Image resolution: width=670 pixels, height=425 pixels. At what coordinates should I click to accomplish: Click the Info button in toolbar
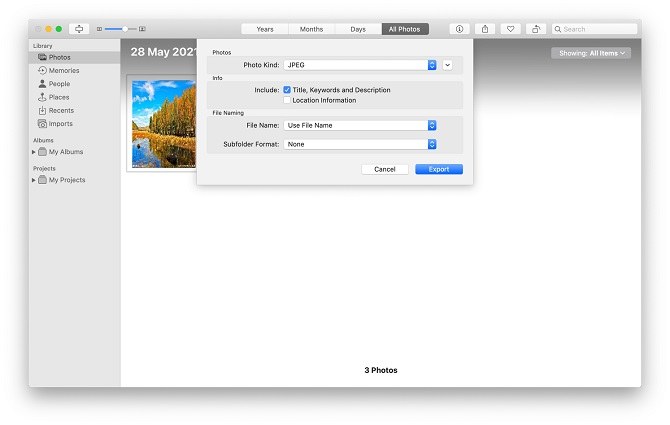tap(459, 29)
